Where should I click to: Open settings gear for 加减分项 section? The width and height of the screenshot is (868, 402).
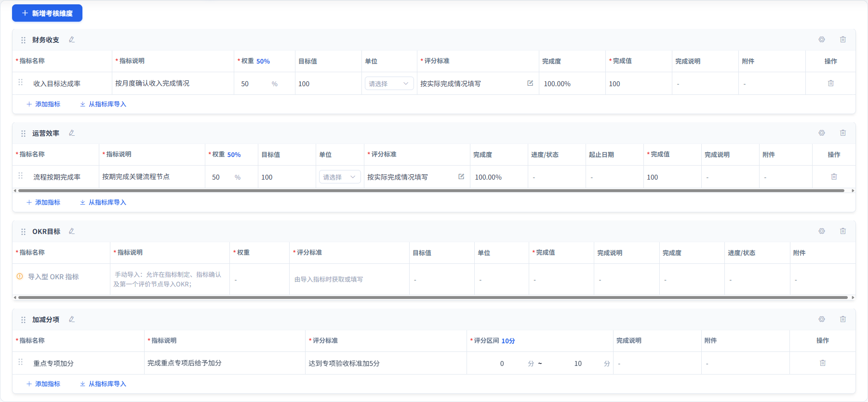pos(822,319)
